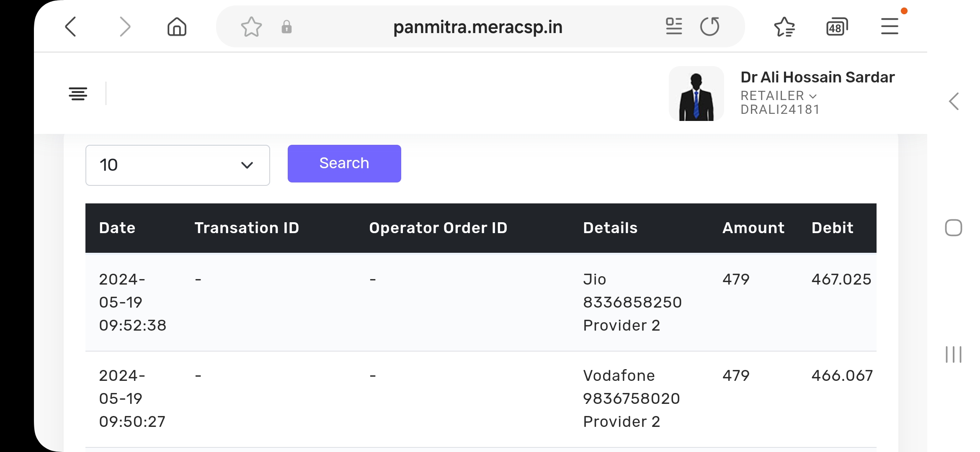Click the Search button
The width and height of the screenshot is (980, 452).
pyautogui.click(x=344, y=164)
